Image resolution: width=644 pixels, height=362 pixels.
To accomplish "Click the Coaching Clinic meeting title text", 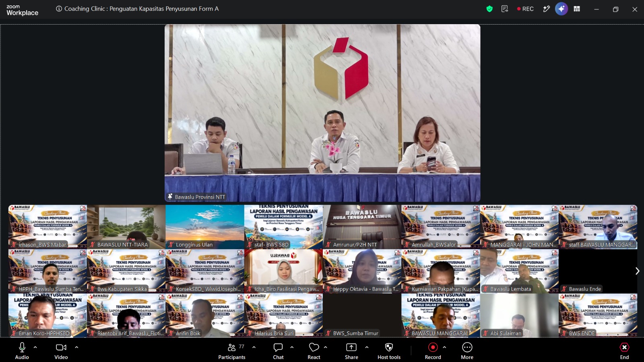I will [x=141, y=9].
